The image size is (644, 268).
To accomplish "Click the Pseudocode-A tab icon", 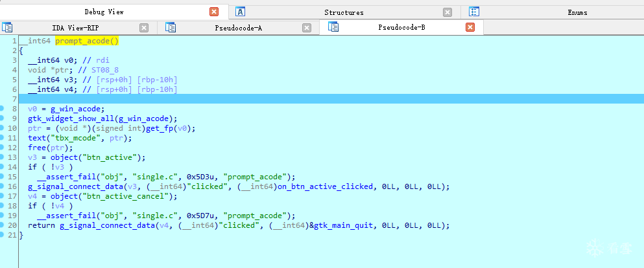I will pos(171,27).
